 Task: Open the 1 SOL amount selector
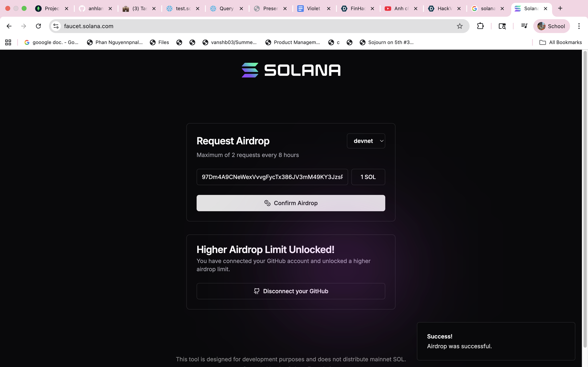pos(368,177)
